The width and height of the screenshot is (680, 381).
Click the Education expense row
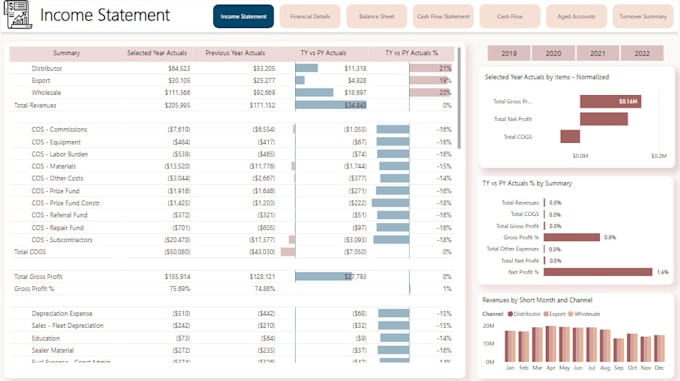(232, 339)
